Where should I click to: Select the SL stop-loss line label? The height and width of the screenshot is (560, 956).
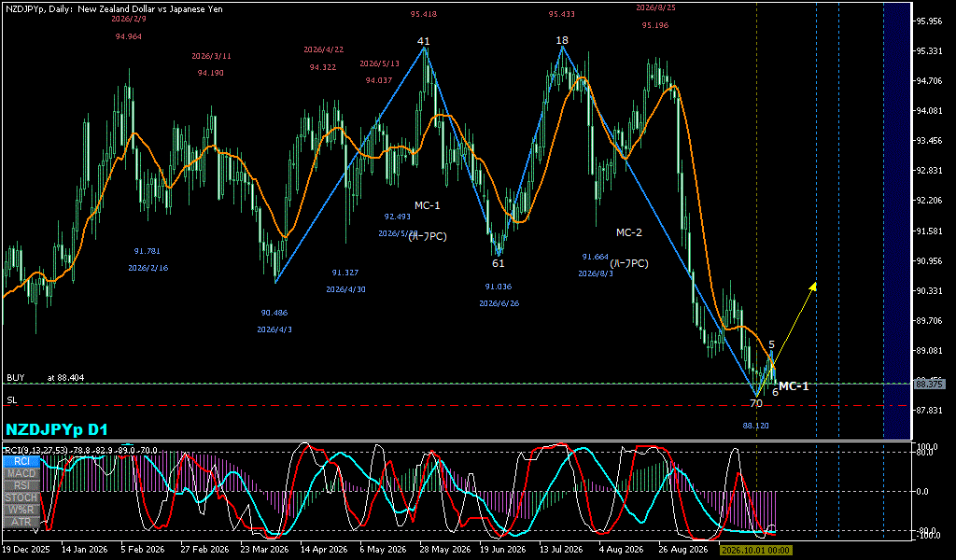(11, 400)
